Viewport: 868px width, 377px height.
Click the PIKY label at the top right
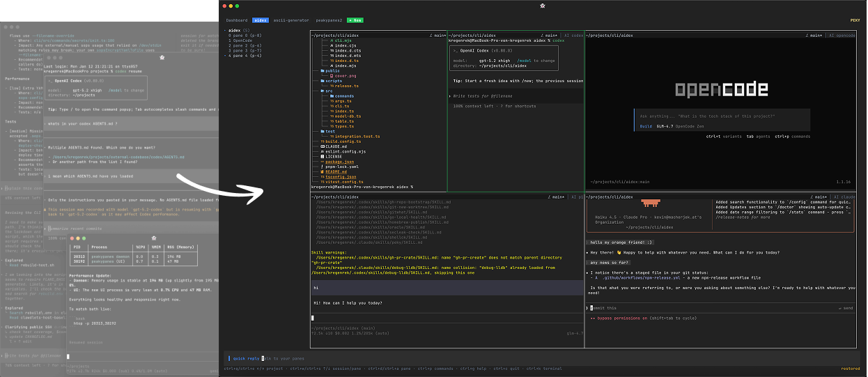point(855,21)
